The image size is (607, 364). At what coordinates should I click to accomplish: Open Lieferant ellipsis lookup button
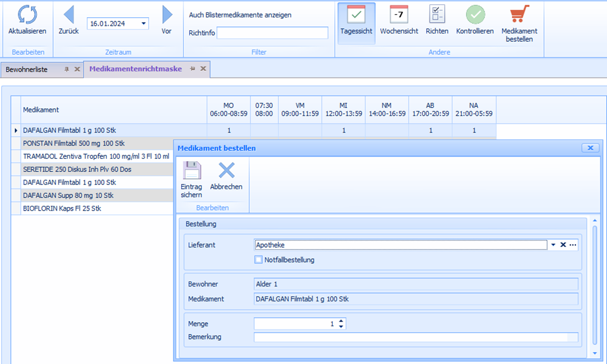tap(573, 245)
